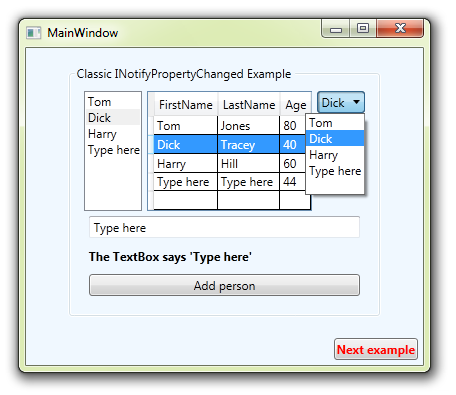Viewport: 456px width, 395px height.
Task: Sort by the LastName column header
Action: [249, 105]
